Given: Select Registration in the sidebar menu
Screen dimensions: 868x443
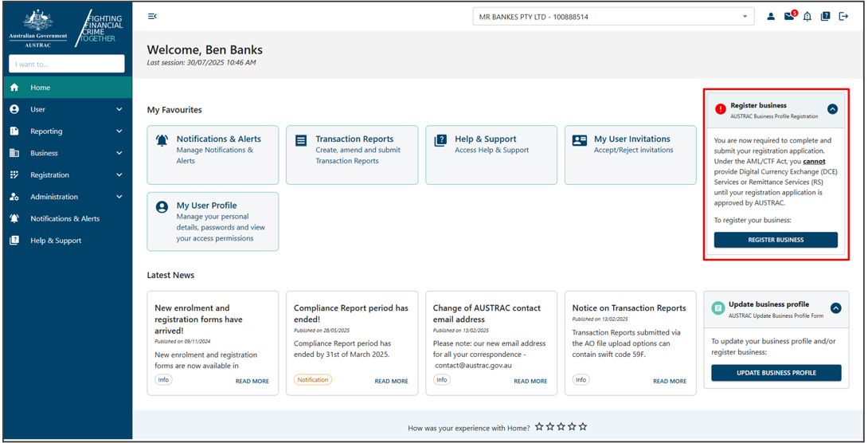Looking at the screenshot, I should [x=68, y=175].
